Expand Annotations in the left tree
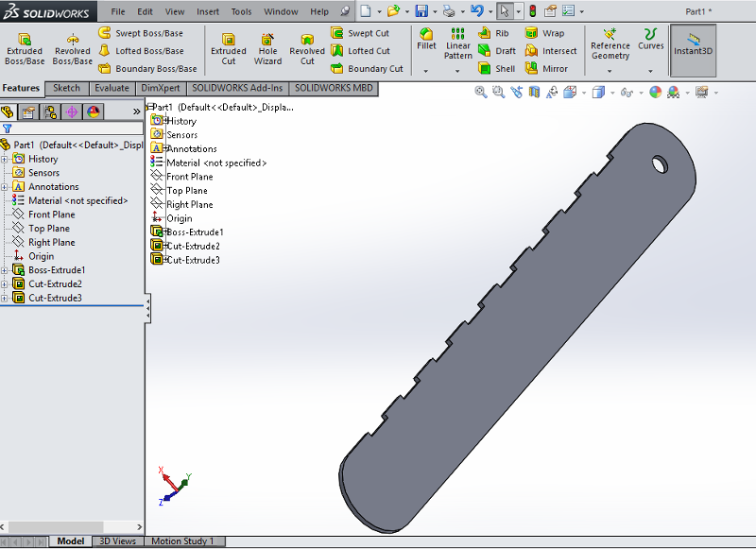The image size is (756, 549). click(5, 187)
